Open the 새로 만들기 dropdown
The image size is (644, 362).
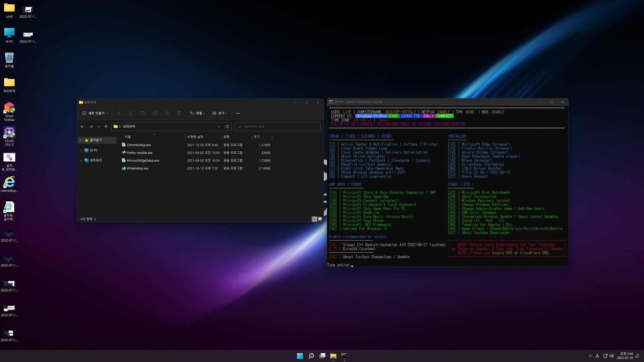(x=95, y=113)
